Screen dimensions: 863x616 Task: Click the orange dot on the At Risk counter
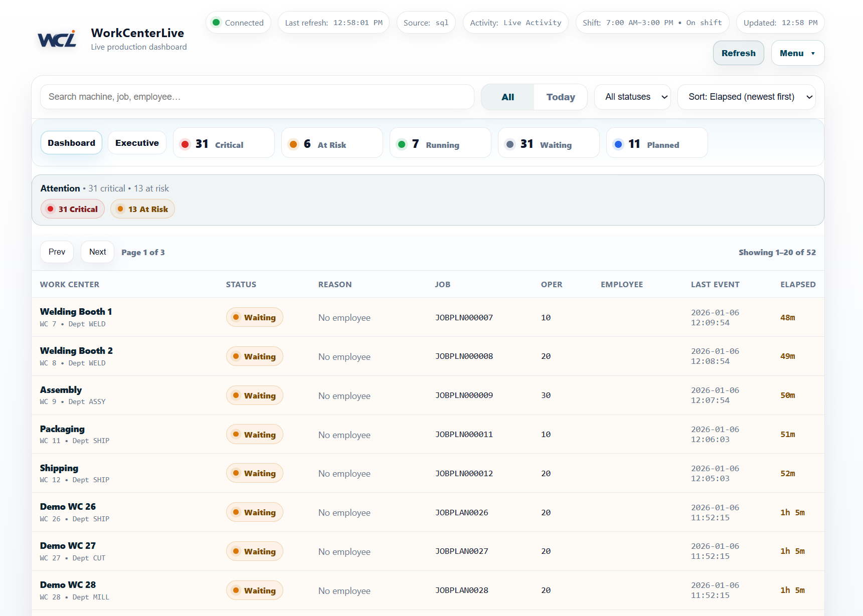(x=293, y=143)
